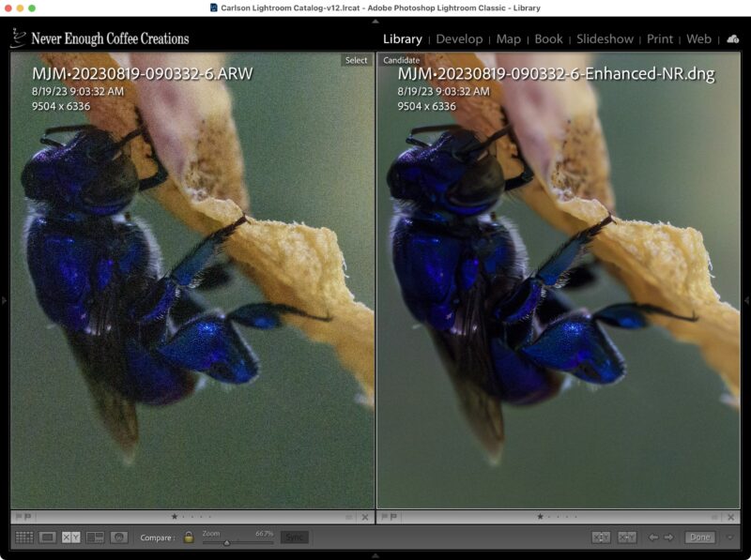Open cloud sync status icon

tap(733, 38)
